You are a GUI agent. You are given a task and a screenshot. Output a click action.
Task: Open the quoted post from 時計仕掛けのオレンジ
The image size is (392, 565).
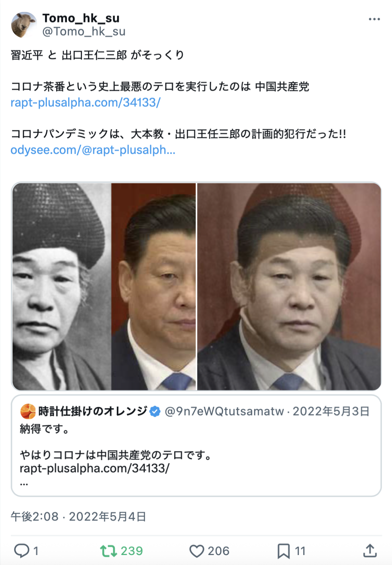[196, 445]
